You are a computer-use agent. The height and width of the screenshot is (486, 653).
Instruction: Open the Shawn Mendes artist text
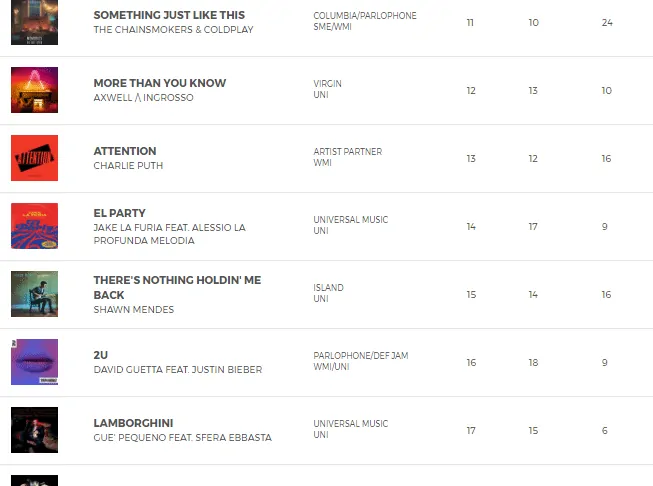(x=133, y=310)
